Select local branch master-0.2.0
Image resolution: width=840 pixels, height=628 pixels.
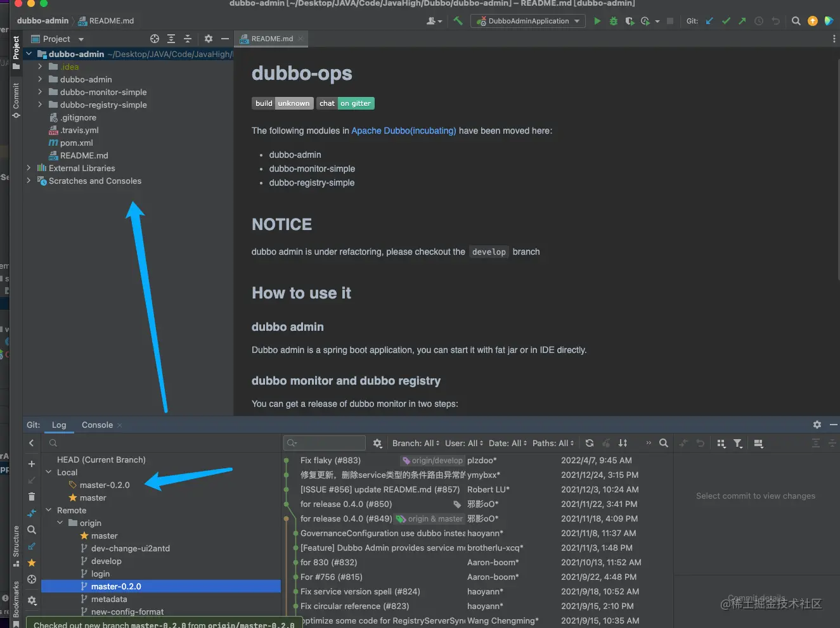pyautogui.click(x=105, y=485)
